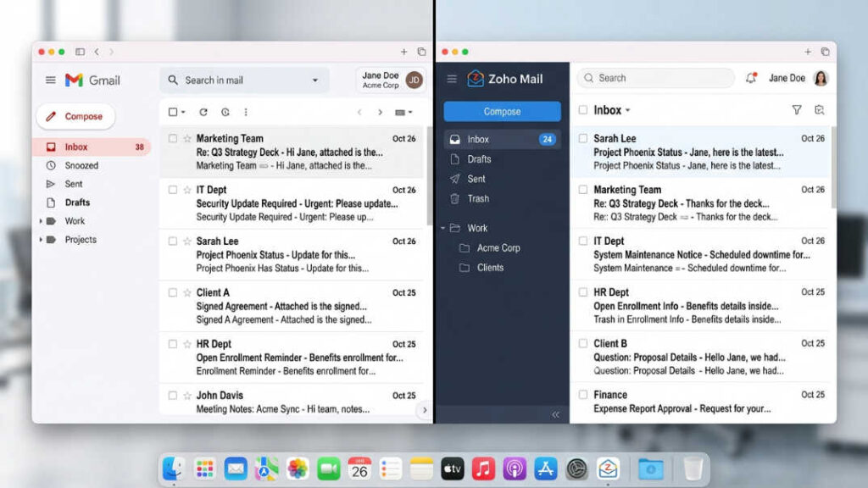The height and width of the screenshot is (488, 868).
Task: Star the IT Dept email in Gmail
Action: [187, 190]
